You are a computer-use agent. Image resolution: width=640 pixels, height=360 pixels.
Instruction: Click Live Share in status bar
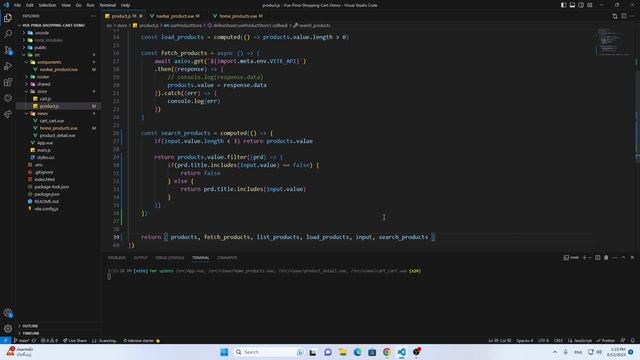(x=75, y=340)
